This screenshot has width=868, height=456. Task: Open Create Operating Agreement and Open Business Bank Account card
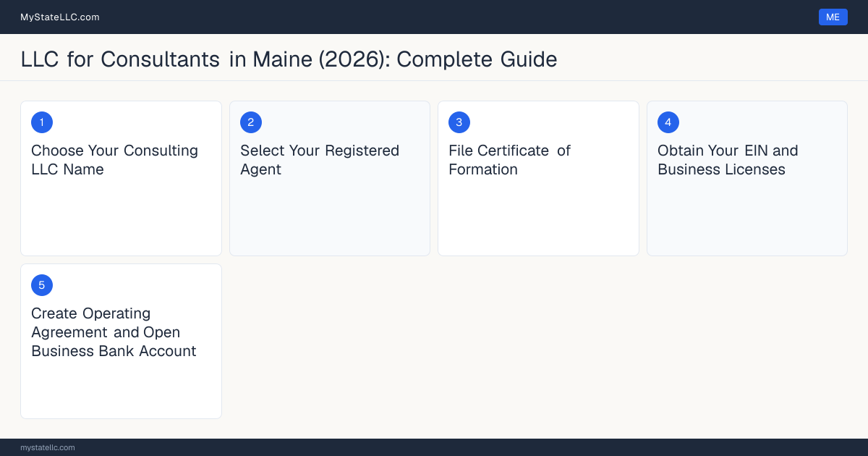pos(121,341)
